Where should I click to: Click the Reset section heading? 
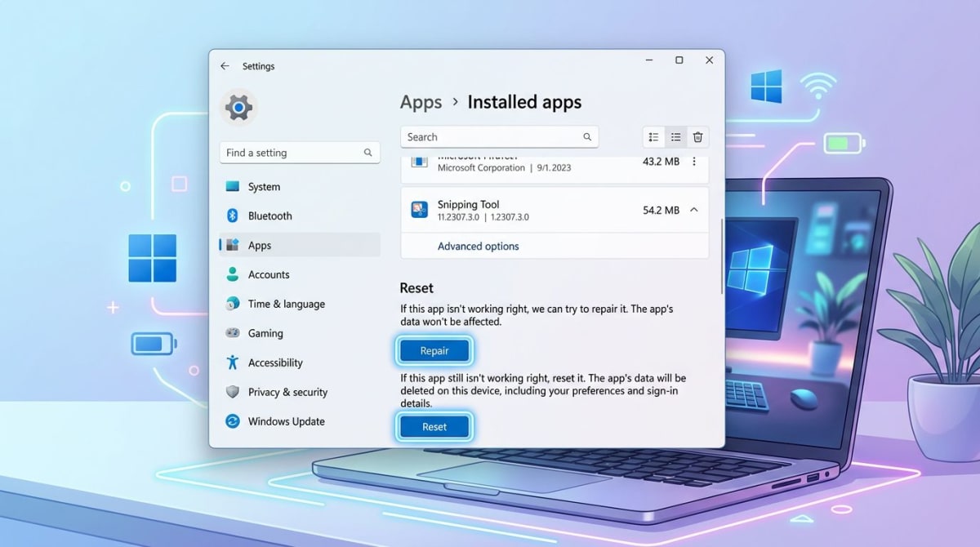click(416, 288)
